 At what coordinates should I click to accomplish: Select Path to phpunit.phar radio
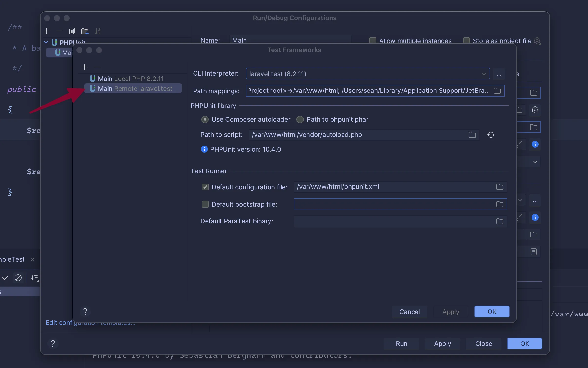(x=300, y=119)
